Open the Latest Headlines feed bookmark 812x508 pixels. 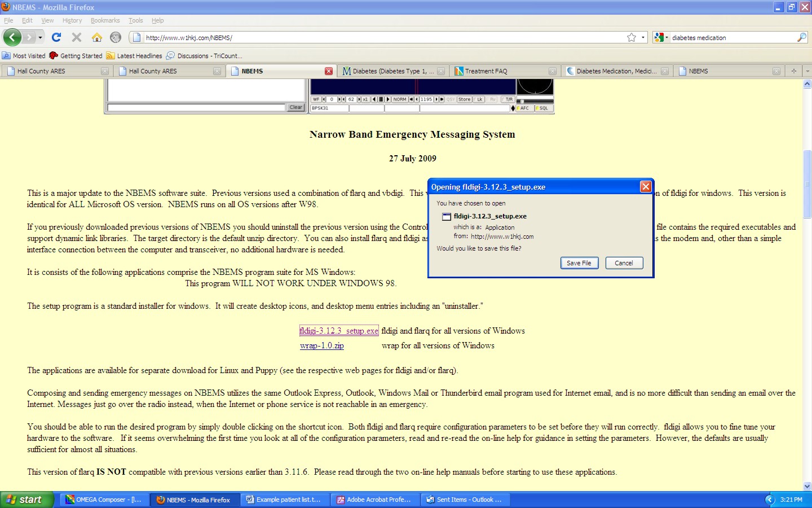(134, 56)
